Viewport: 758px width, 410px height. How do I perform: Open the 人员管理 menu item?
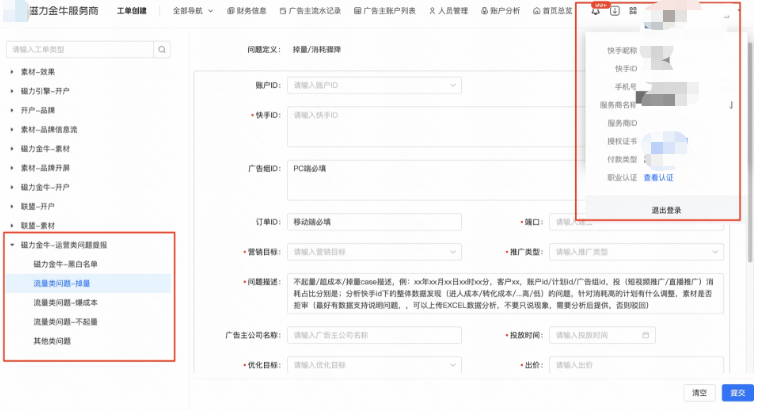coord(448,11)
